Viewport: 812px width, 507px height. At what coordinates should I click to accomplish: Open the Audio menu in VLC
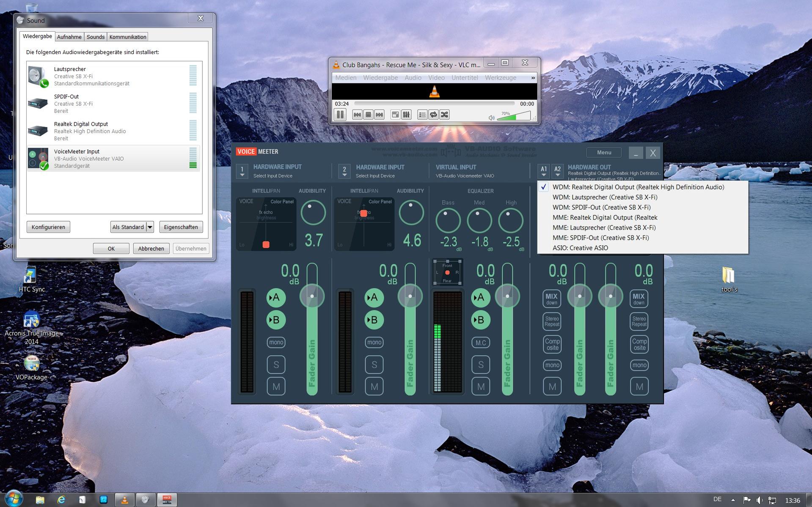(413, 78)
